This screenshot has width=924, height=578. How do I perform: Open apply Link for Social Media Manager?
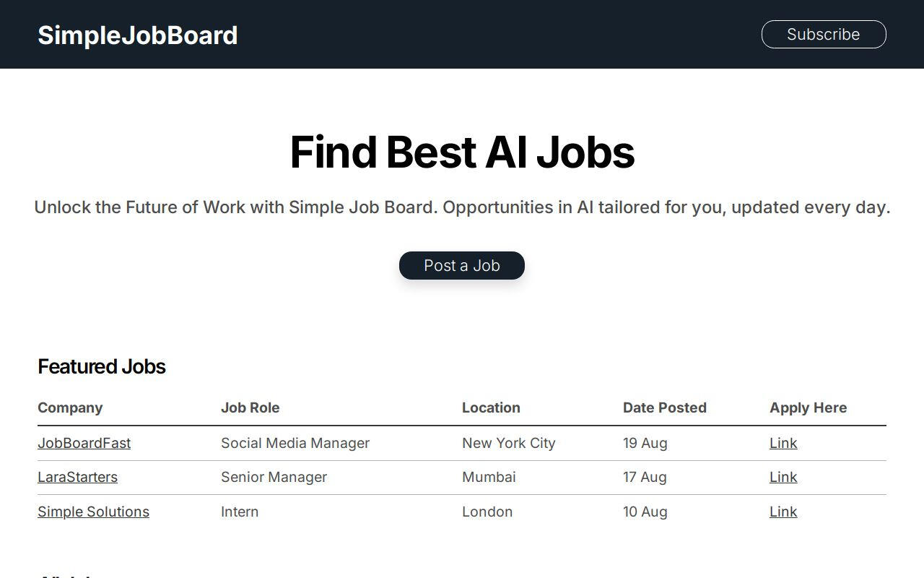click(783, 443)
